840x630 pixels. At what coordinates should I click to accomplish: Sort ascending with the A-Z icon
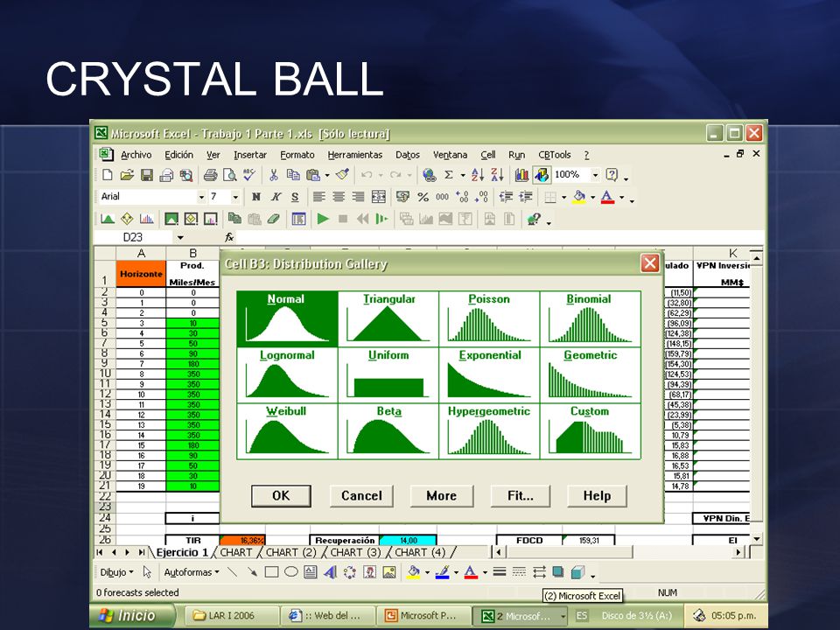[478, 175]
